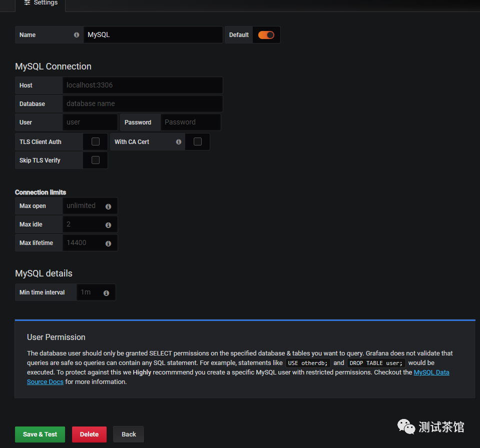Check the TLS Client Auth checkbox
480x448 pixels.
coord(96,141)
